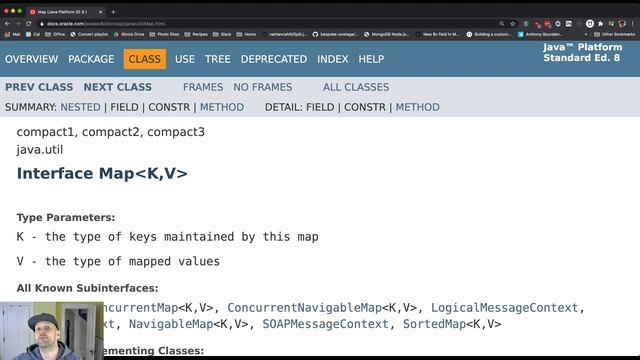Jump to METHOD summary link
The height and width of the screenshot is (360, 640).
[x=222, y=107]
